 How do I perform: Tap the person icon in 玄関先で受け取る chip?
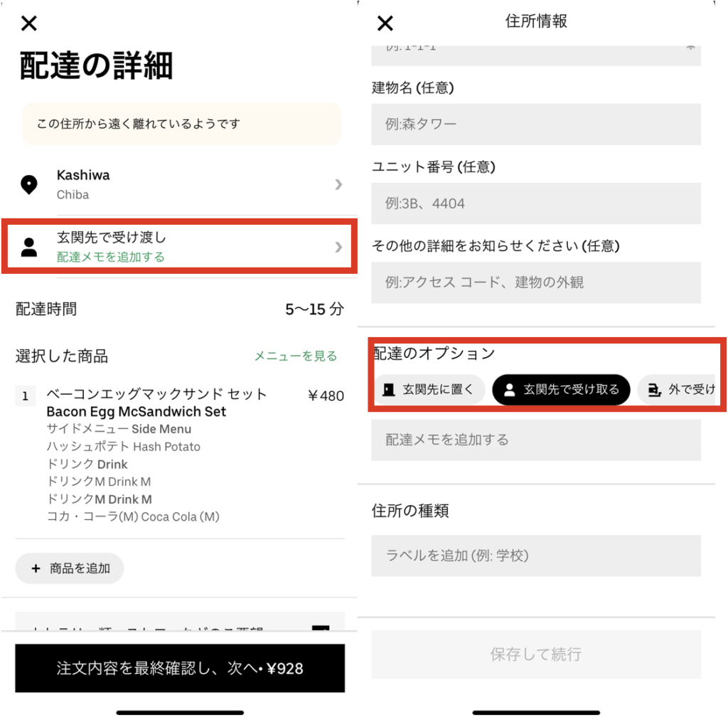(x=509, y=389)
